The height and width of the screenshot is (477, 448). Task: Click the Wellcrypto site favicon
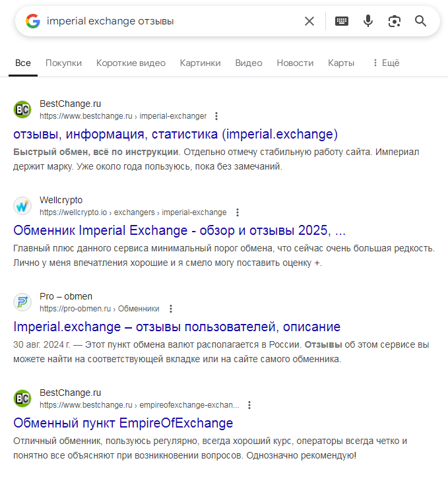coord(22,206)
